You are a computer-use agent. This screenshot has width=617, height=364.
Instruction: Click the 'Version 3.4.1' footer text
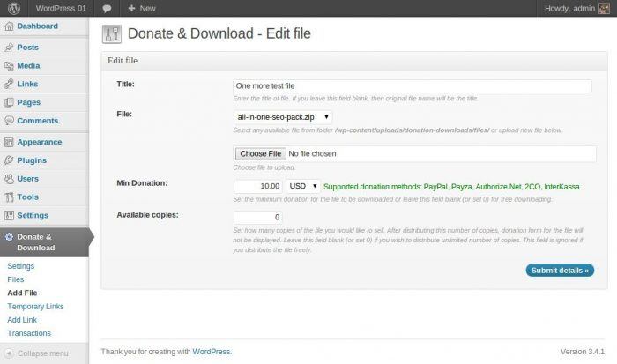[583, 352]
